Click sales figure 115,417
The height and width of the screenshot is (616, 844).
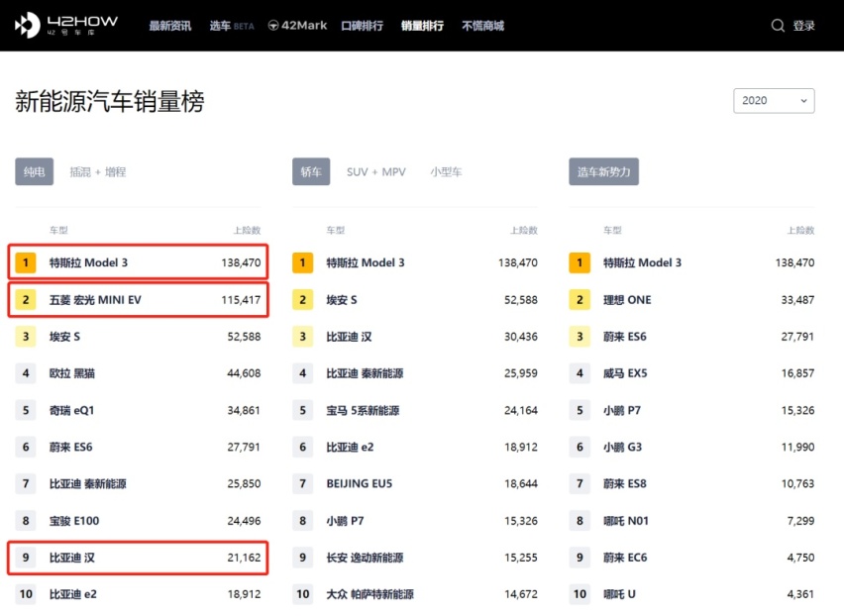[x=241, y=300]
